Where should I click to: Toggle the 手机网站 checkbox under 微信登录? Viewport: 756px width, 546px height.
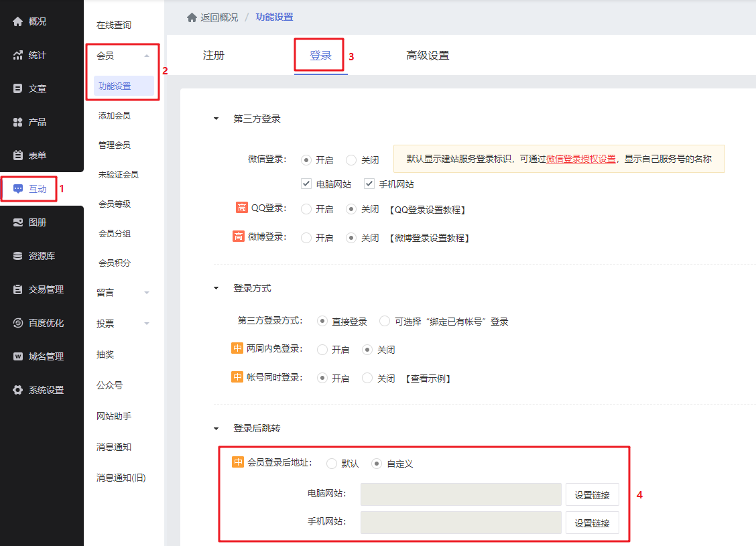point(369,184)
